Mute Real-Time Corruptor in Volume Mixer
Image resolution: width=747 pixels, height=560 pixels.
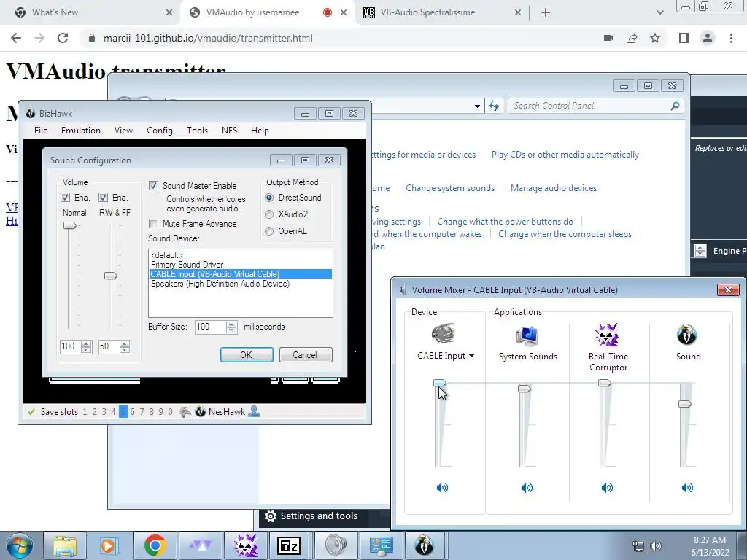coord(607,487)
